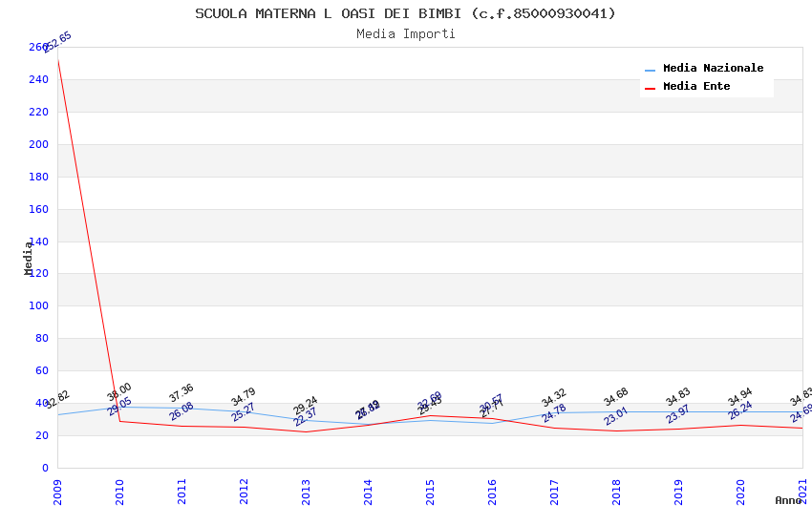Click the 2009 x-axis year label
Image resolution: width=812 pixels, height=525 pixels.
pyautogui.click(x=57, y=492)
